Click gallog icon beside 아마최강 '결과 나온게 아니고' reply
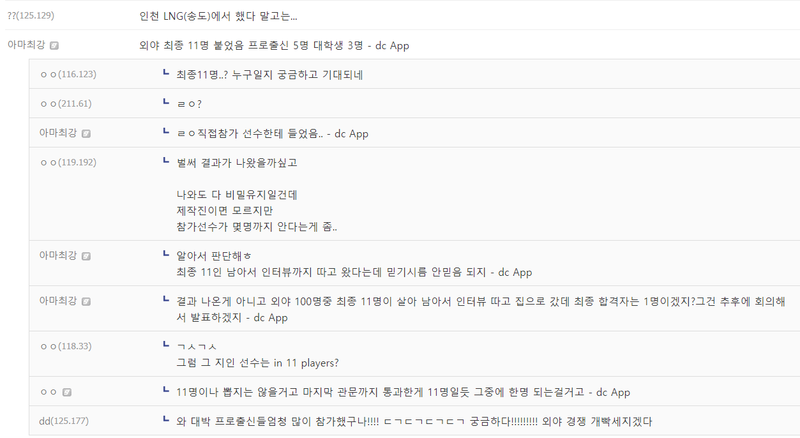 (x=87, y=301)
